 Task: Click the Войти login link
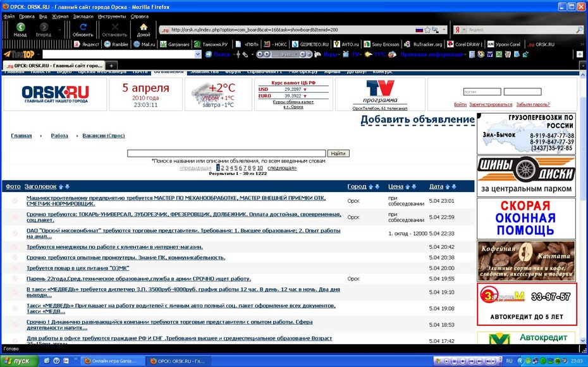460,104
